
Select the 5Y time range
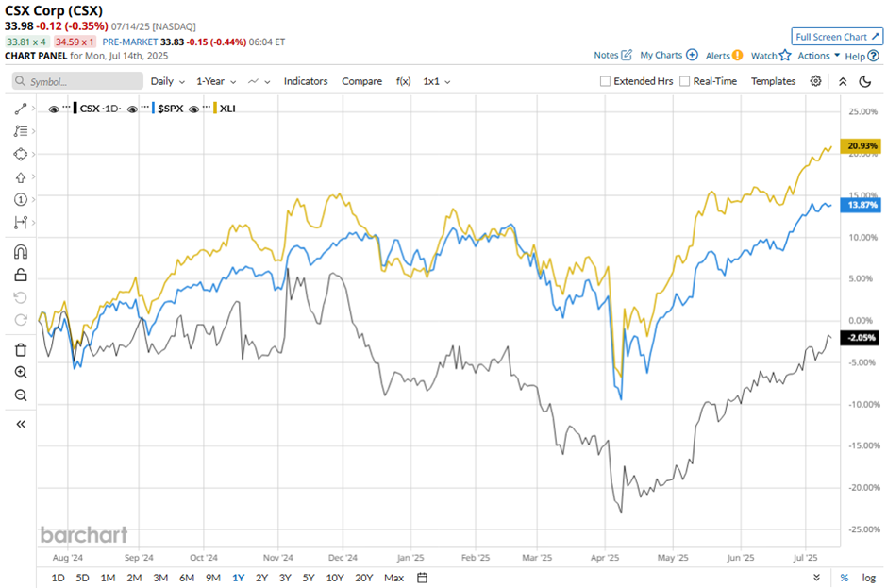tap(309, 578)
